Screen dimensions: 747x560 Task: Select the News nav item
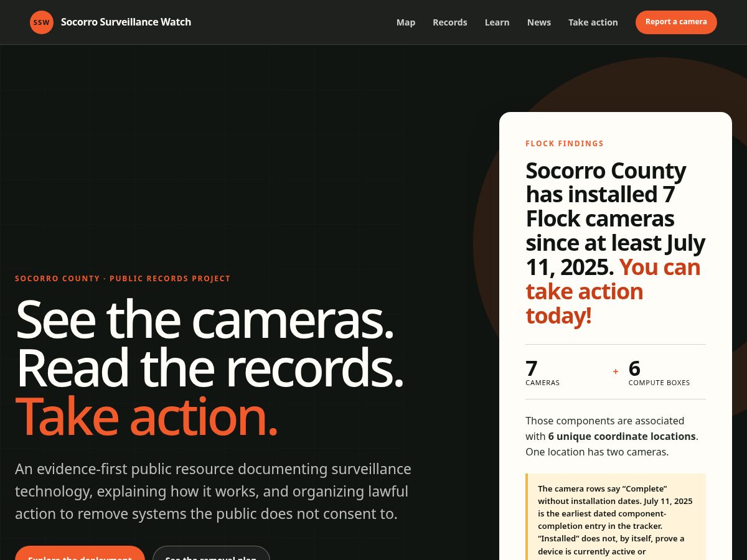[x=539, y=22]
